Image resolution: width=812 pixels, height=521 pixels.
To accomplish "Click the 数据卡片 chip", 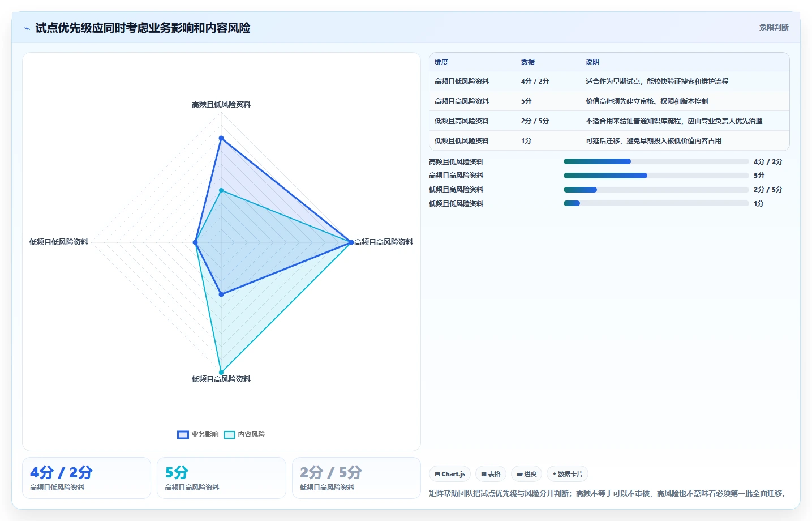I will pyautogui.click(x=568, y=474).
